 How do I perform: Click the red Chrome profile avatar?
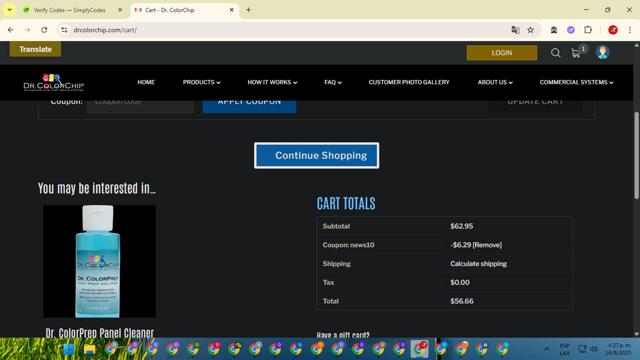tap(613, 30)
